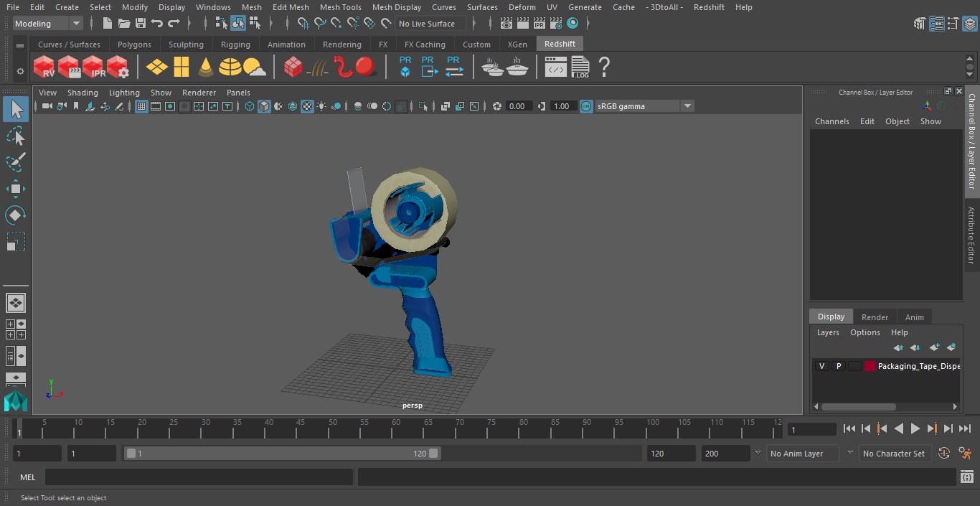Image resolution: width=980 pixels, height=506 pixels.
Task: Click Options in the Layer Editor
Action: (864, 332)
